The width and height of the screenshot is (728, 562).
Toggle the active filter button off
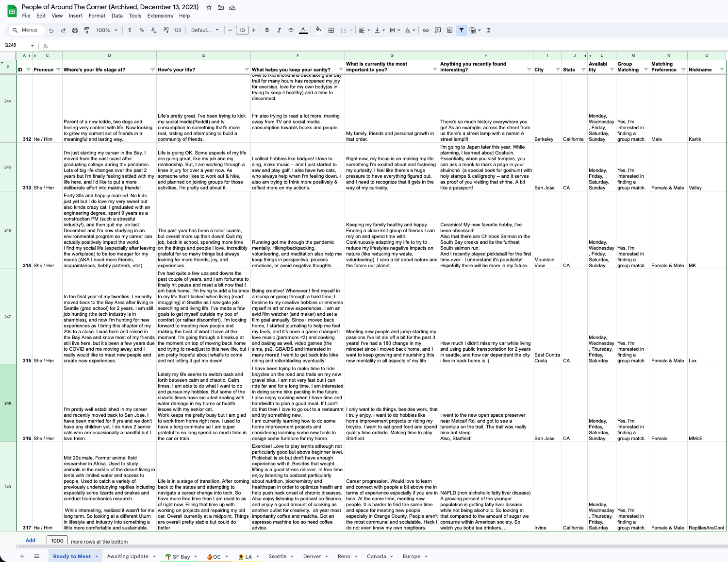[462, 30]
